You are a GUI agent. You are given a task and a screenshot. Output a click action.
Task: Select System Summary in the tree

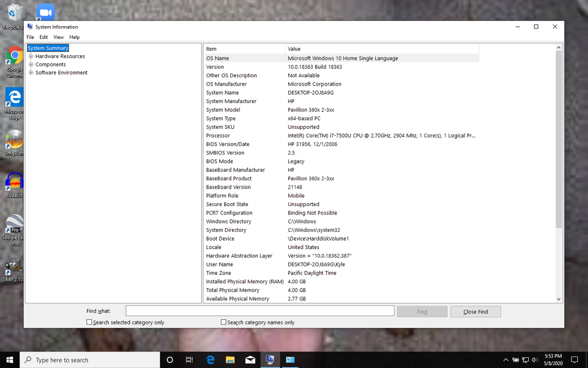(x=48, y=48)
